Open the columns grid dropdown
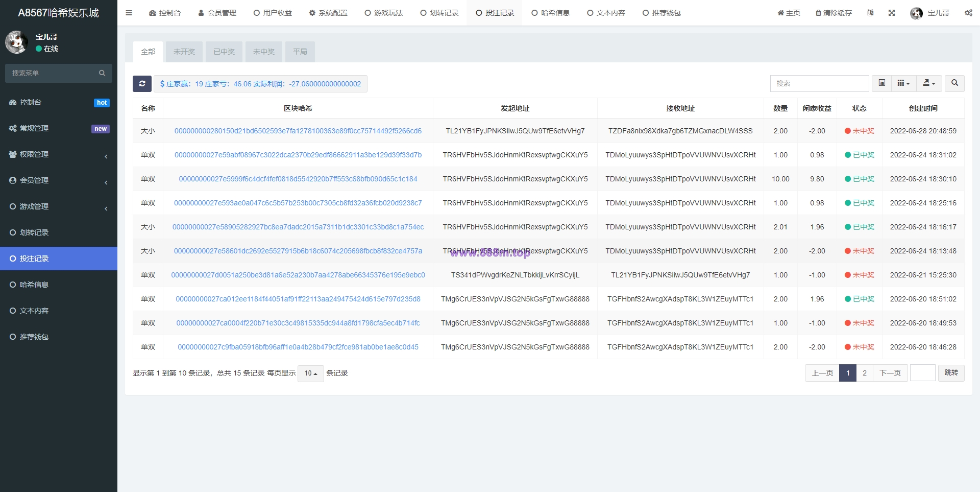980x492 pixels. tap(903, 83)
